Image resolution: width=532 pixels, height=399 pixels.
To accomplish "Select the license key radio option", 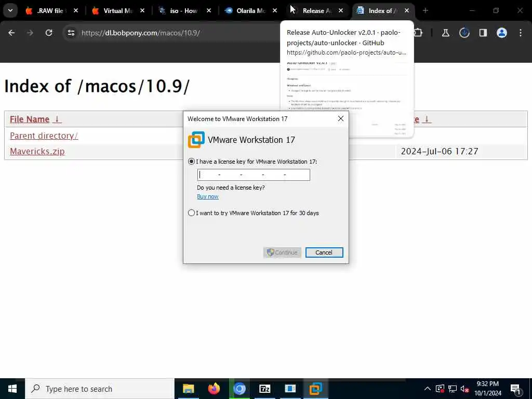I will click(x=191, y=162).
